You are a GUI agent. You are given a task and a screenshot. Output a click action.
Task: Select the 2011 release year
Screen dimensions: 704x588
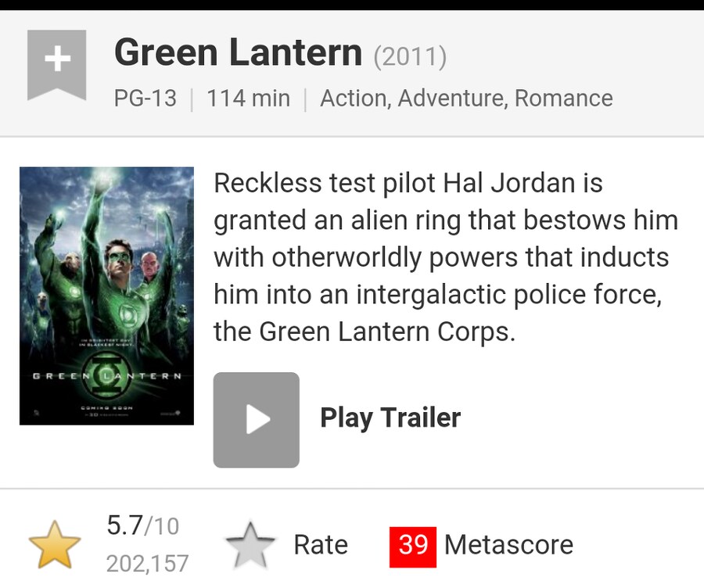(x=410, y=57)
